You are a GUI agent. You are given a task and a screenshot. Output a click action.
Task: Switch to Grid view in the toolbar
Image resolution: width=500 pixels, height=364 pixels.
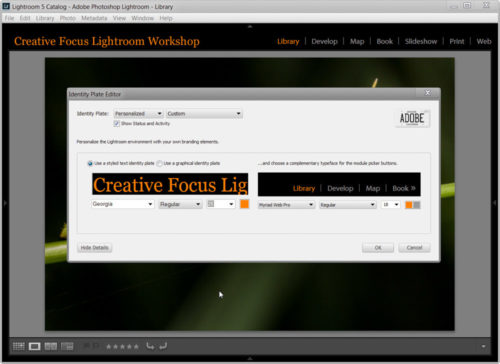[x=19, y=347]
